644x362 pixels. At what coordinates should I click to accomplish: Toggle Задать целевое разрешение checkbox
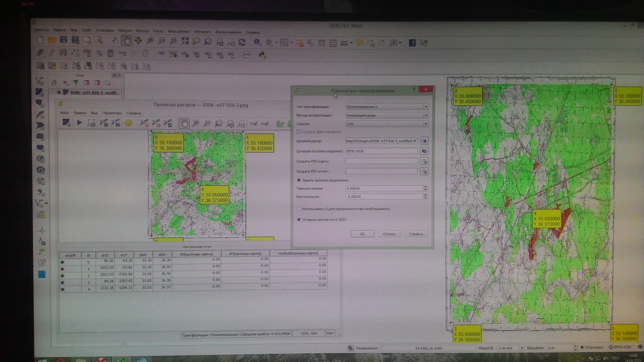[299, 180]
